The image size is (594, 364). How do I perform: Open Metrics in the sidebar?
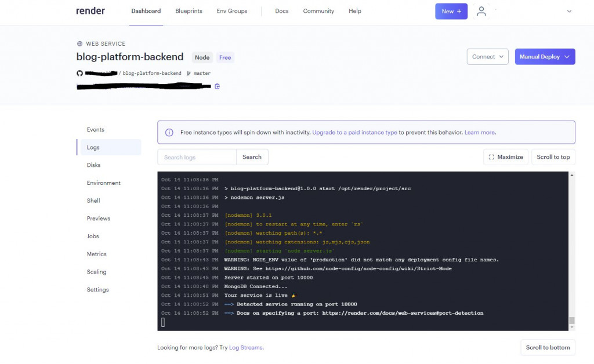point(97,254)
